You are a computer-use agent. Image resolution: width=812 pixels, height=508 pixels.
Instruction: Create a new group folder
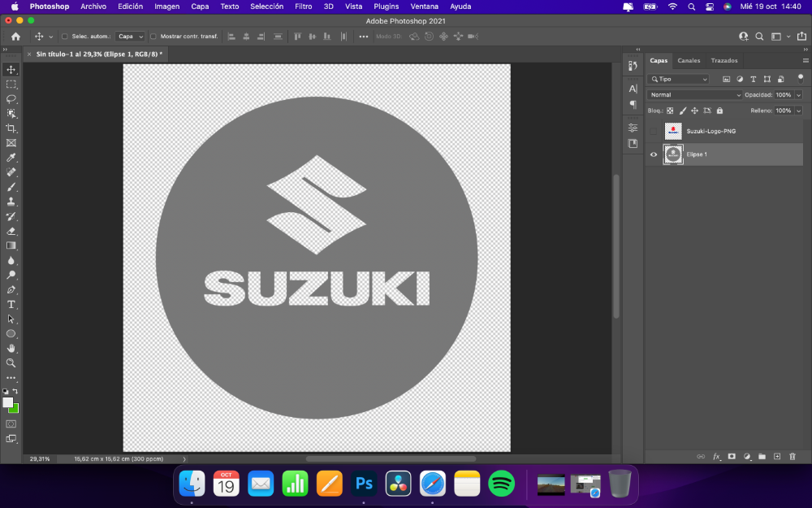click(762, 457)
